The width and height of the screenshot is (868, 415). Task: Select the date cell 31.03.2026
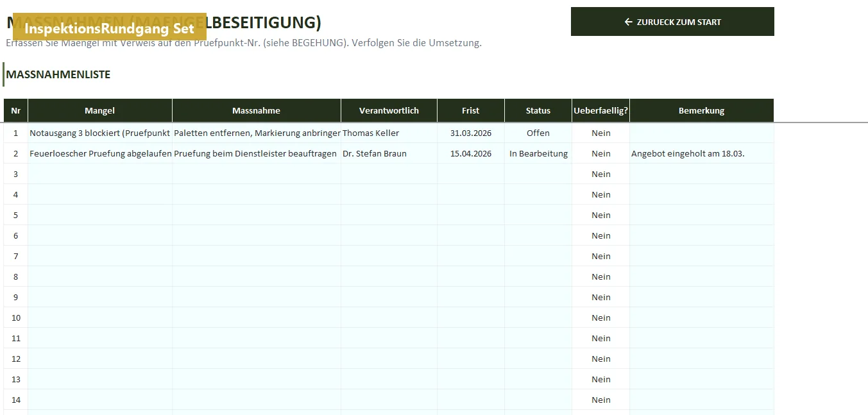[x=471, y=133]
